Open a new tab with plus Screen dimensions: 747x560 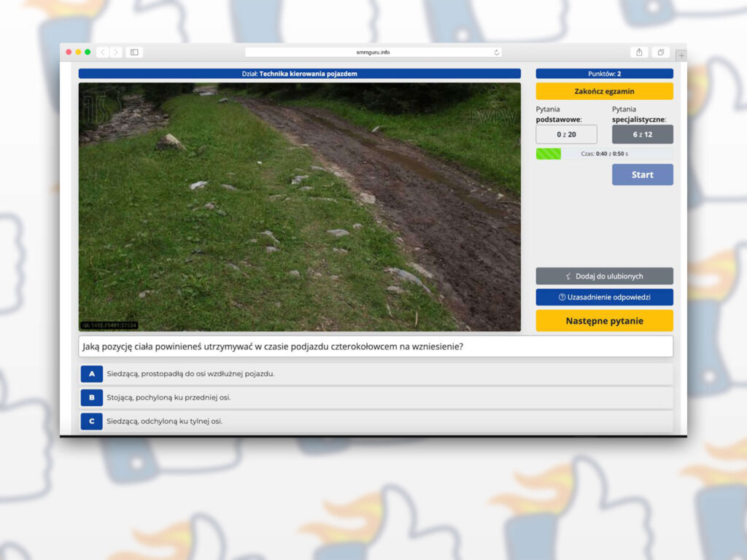pos(681,55)
